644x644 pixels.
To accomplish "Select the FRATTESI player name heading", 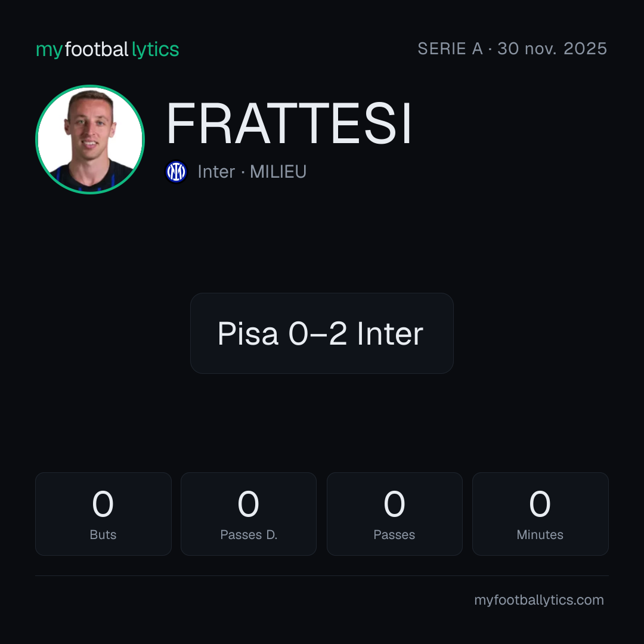I will [x=289, y=123].
